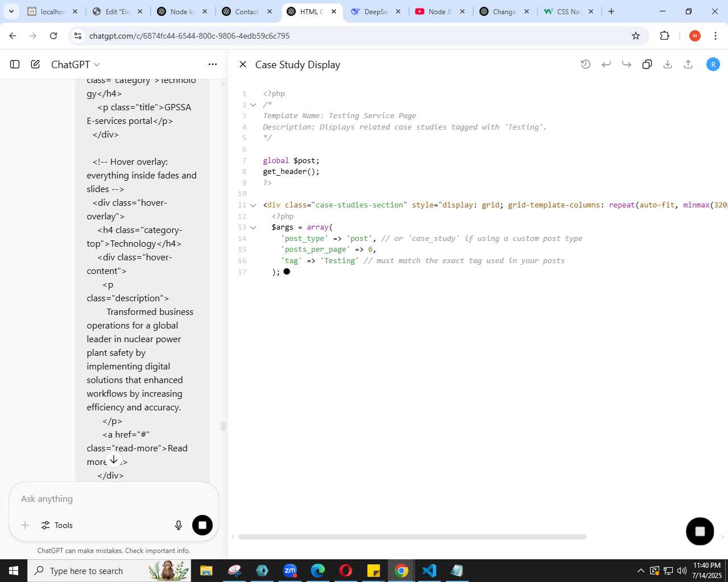Start a new chat with pencil icon

coord(35,64)
